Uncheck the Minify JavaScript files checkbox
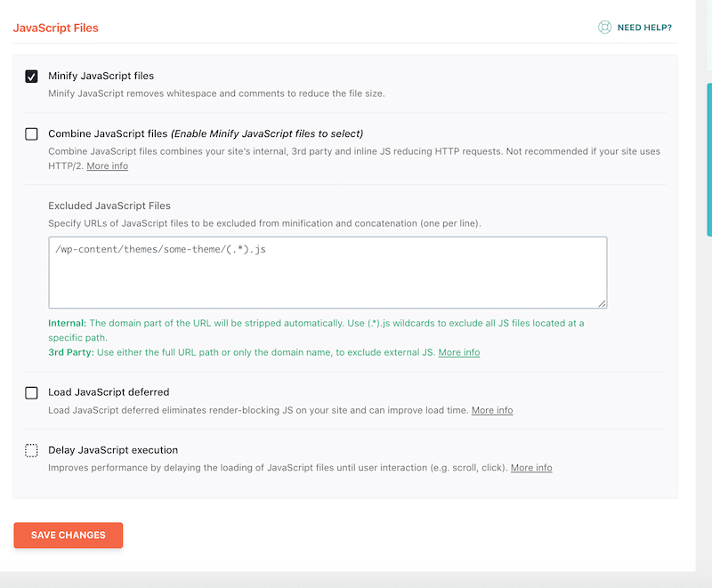The image size is (712, 588). point(32,77)
